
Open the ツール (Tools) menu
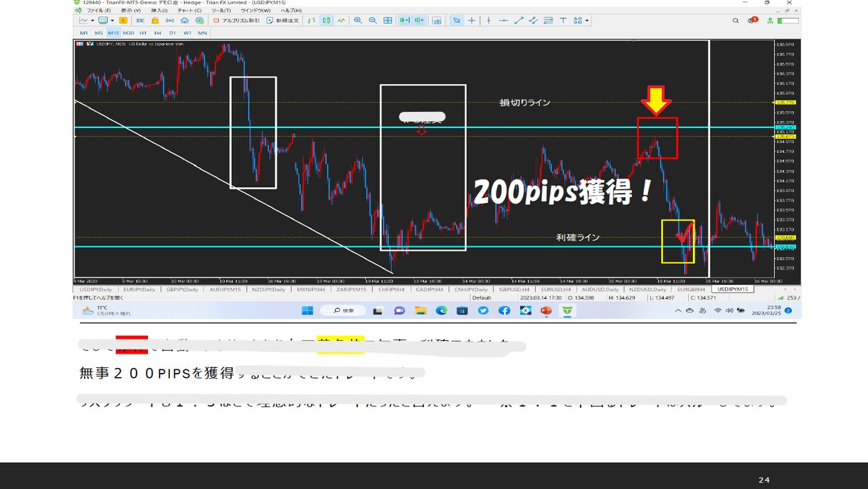coord(221,11)
